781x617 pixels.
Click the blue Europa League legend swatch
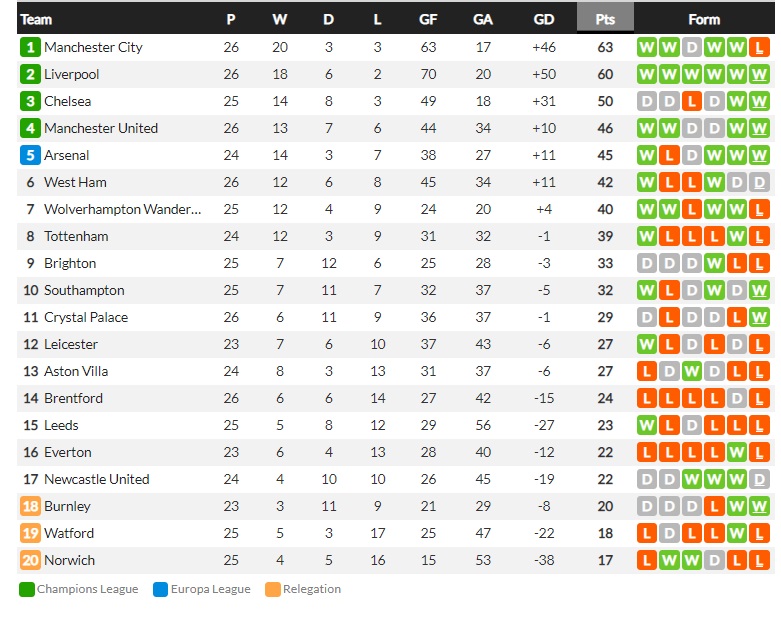coord(160,590)
